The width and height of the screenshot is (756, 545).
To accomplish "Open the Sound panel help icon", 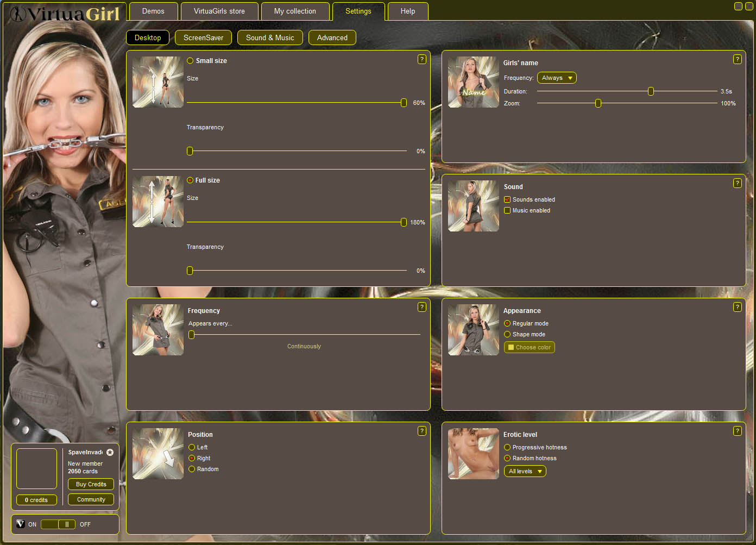I will coord(737,183).
